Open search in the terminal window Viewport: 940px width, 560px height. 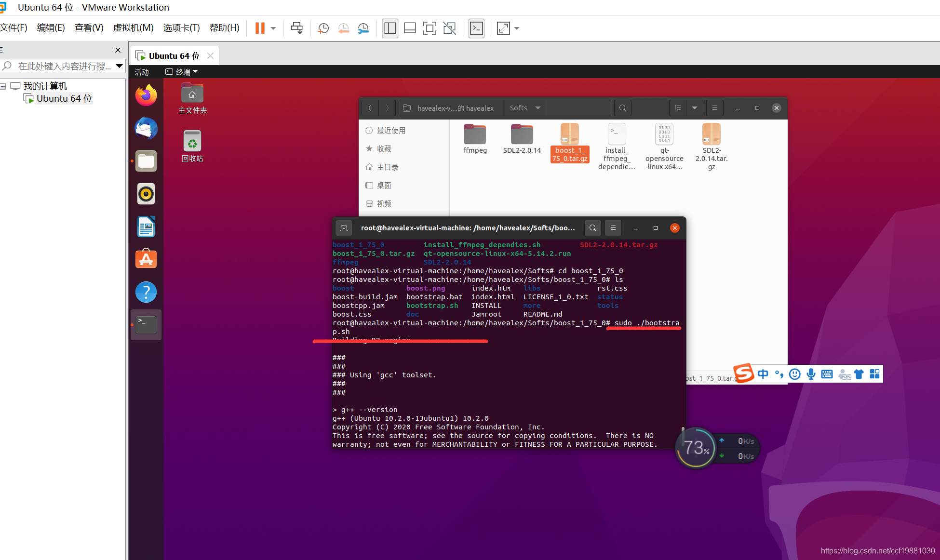[x=592, y=227]
